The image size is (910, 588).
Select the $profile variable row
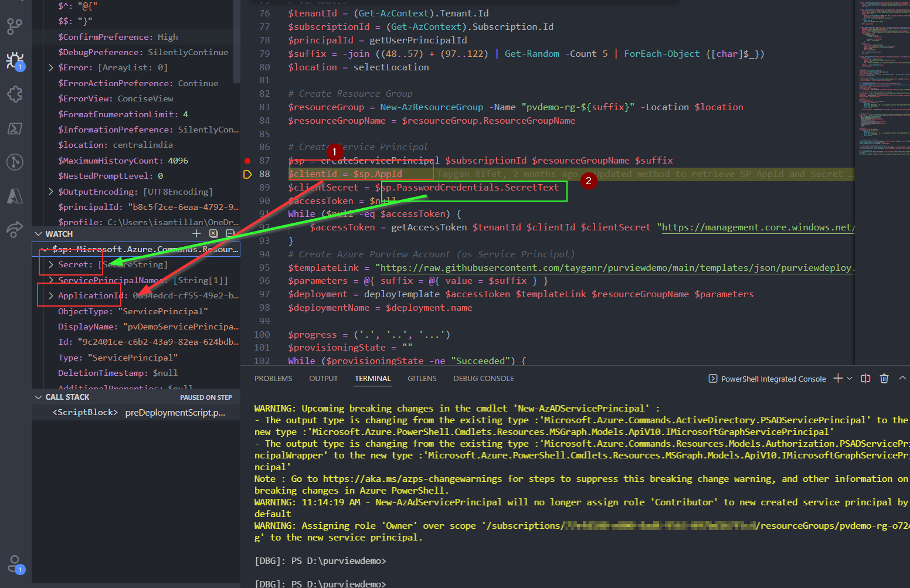[x=136, y=222]
